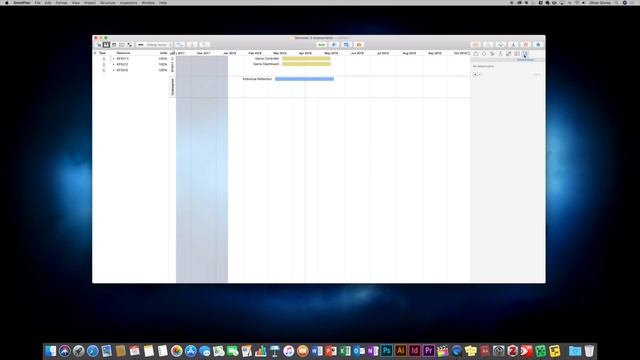Open the Network diagram view icon
640x360 pixels.
pos(122,44)
